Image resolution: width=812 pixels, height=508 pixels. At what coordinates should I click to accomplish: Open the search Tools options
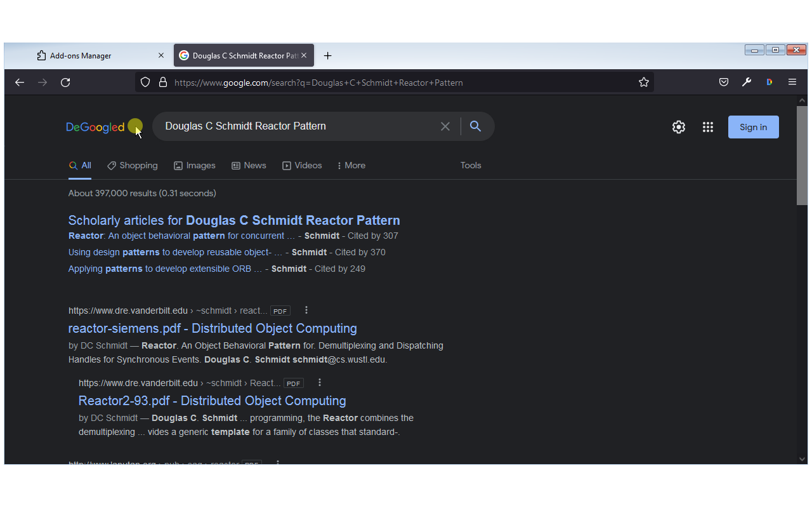[471, 166]
